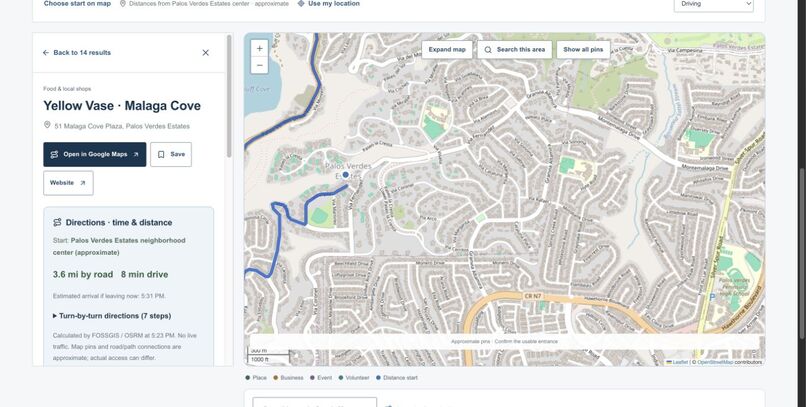Viewport: 806px width, 407px height.
Task: Save the Yellow Vase place
Action: [171, 154]
